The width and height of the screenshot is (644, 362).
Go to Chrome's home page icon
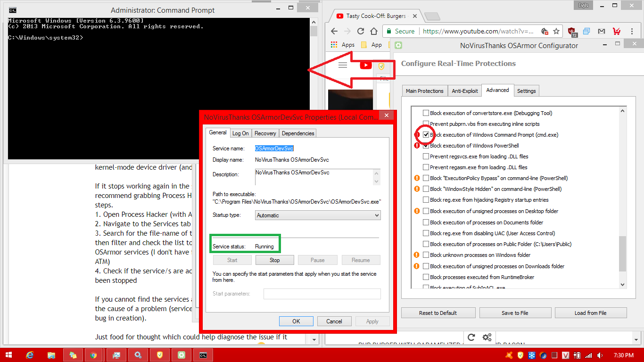(x=374, y=31)
